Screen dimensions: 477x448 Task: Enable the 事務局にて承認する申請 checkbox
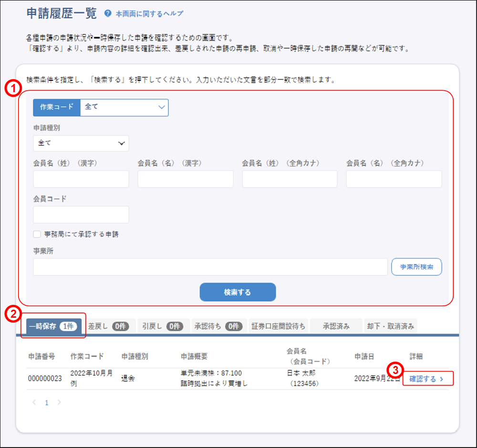click(37, 234)
